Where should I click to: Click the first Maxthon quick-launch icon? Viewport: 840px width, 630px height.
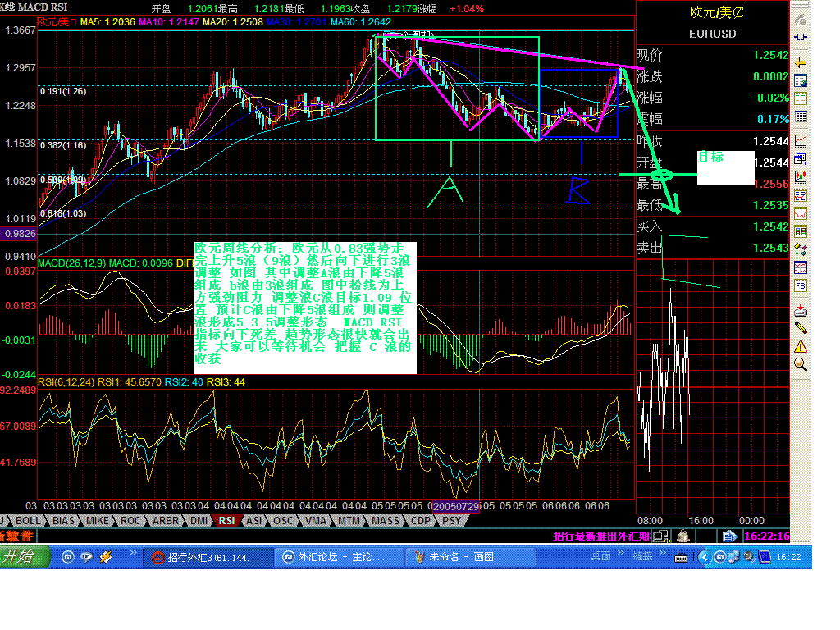(67, 557)
